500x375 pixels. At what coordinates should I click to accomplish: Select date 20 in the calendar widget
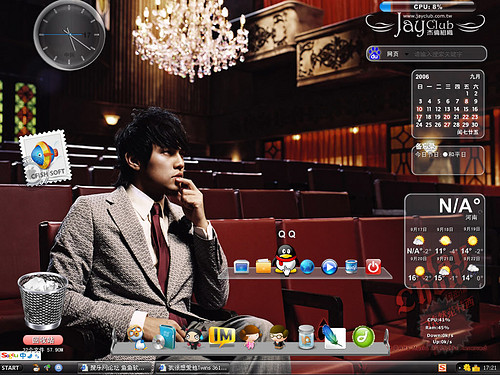click(447, 117)
